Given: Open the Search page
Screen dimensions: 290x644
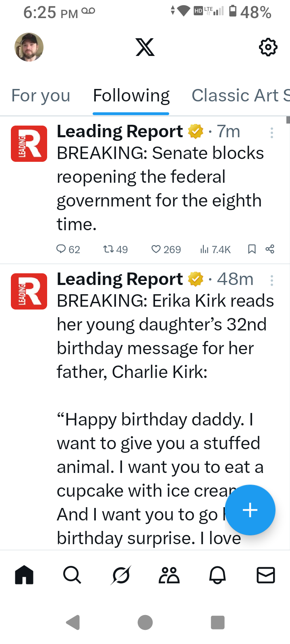Looking at the screenshot, I should tap(72, 575).
